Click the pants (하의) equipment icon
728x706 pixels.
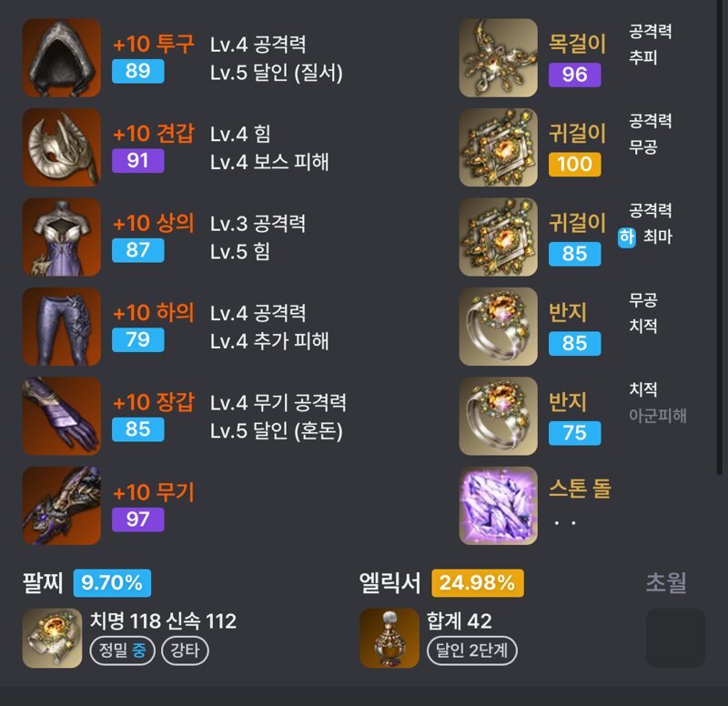[x=61, y=327]
